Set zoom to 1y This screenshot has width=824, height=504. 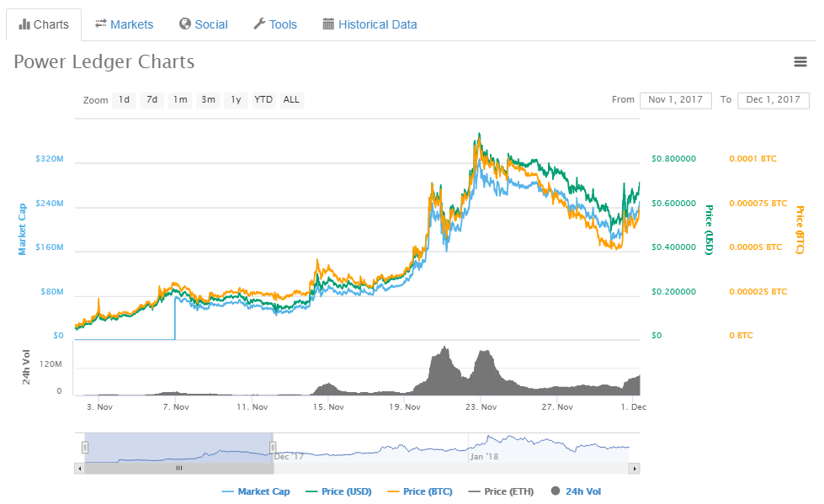coord(236,100)
